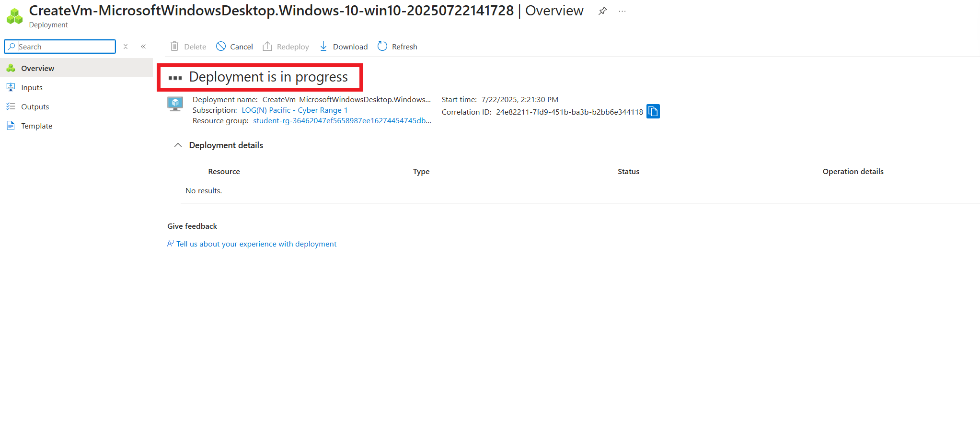Click the Type column header
This screenshot has height=435, width=980.
click(421, 171)
